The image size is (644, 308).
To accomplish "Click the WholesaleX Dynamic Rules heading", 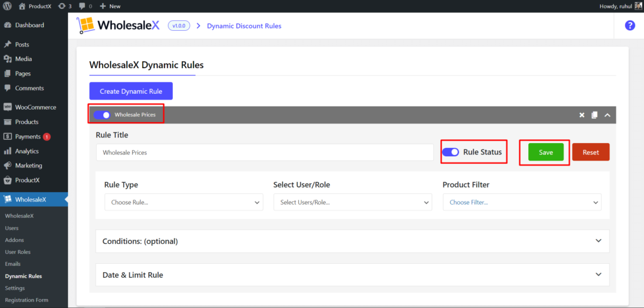I will click(146, 65).
